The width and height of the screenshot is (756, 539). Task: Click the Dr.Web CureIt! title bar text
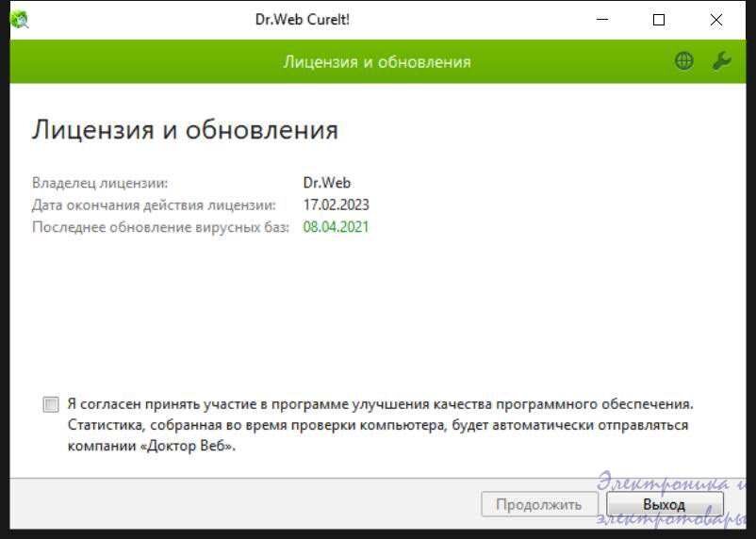pos(303,20)
